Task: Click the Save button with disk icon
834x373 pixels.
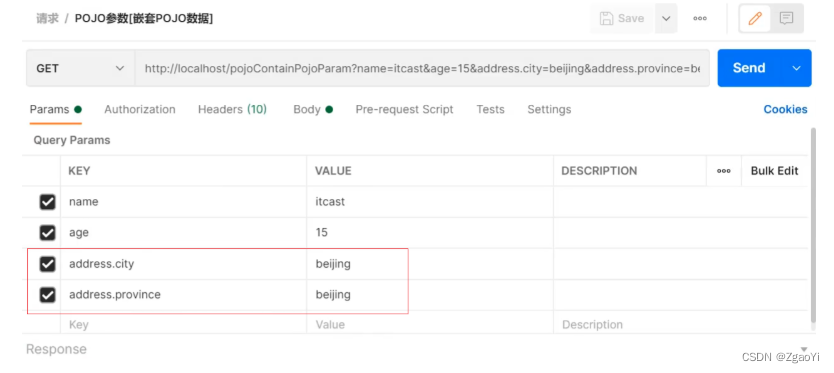Action: 622,19
